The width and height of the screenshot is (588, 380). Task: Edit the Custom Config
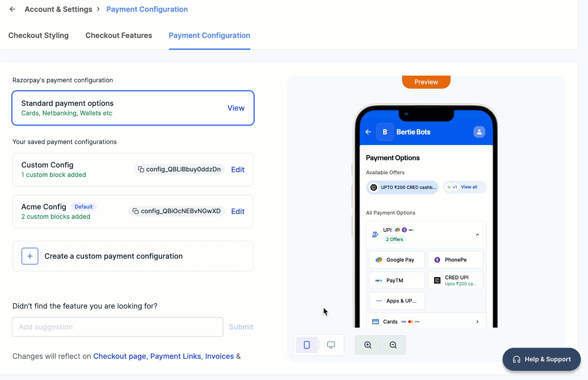pos(238,170)
